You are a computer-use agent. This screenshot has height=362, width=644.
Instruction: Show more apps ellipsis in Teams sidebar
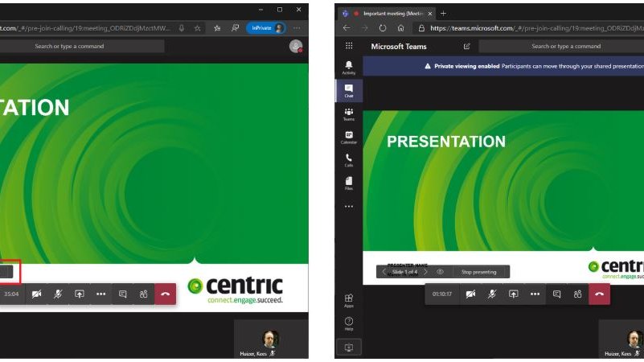point(349,206)
